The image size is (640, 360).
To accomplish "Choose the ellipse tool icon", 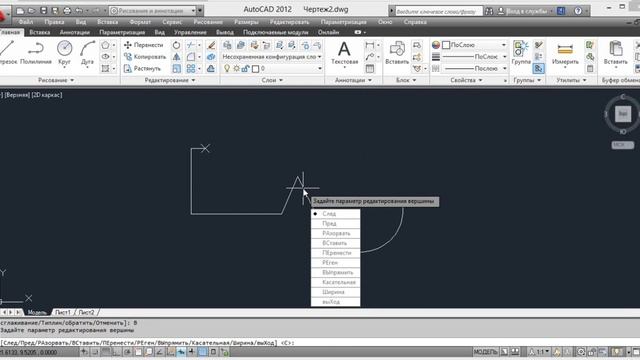I will pos(106,57).
